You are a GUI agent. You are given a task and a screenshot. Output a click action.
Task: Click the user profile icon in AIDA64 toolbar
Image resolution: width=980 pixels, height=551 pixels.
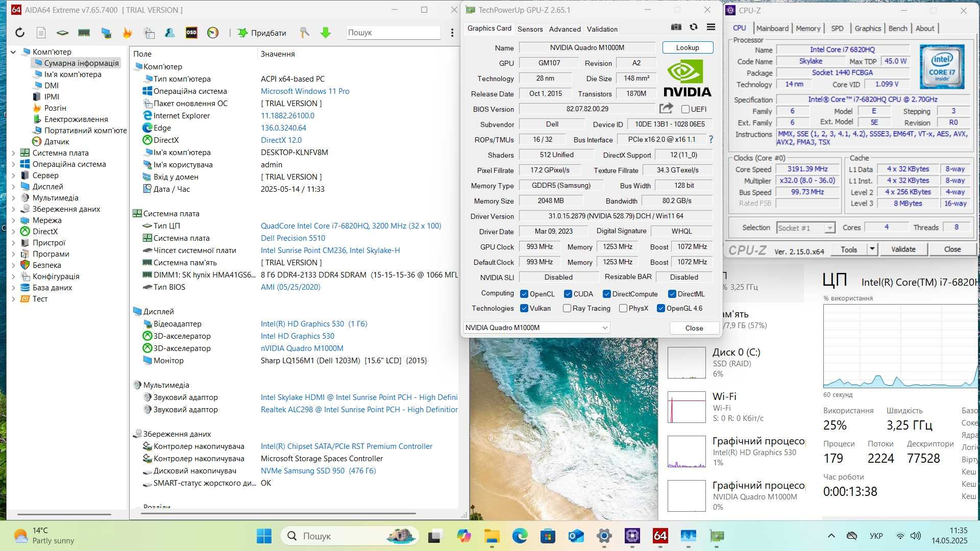click(x=170, y=33)
